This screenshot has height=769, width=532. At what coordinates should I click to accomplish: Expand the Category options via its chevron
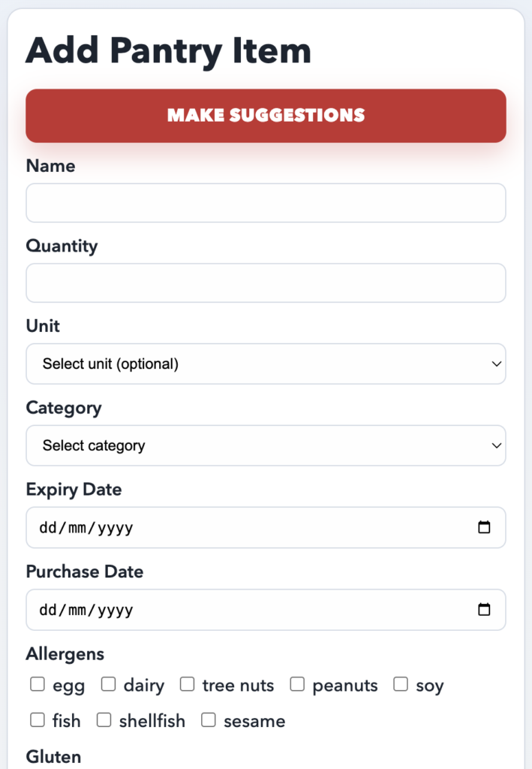[x=496, y=445]
